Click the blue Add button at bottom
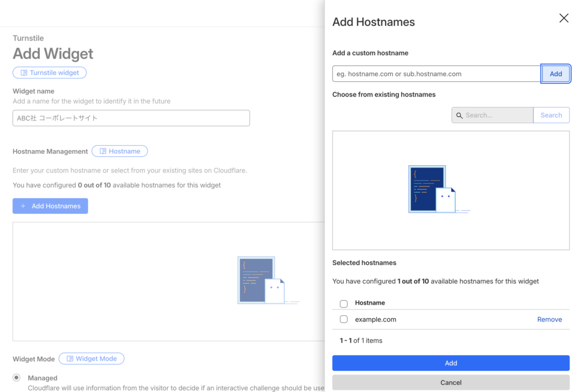 pyautogui.click(x=451, y=363)
